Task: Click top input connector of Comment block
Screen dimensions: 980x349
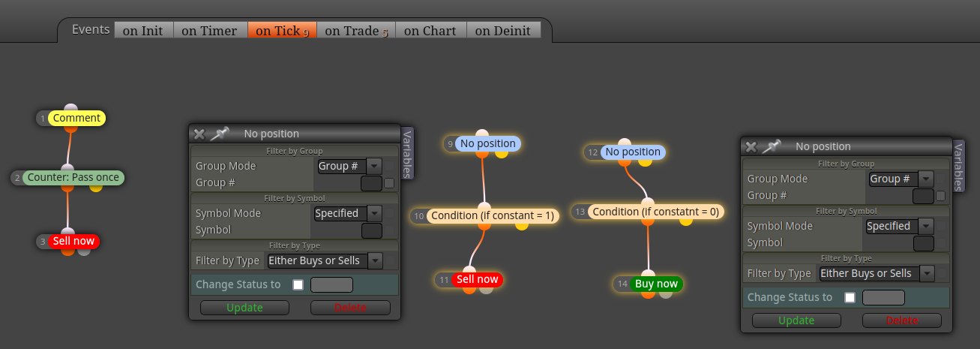Action: (70, 109)
